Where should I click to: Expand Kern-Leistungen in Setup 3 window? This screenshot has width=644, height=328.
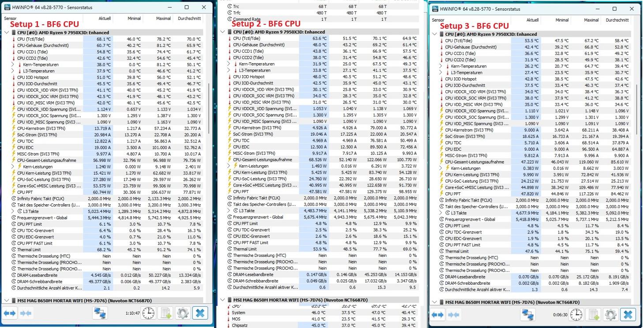coord(441,168)
